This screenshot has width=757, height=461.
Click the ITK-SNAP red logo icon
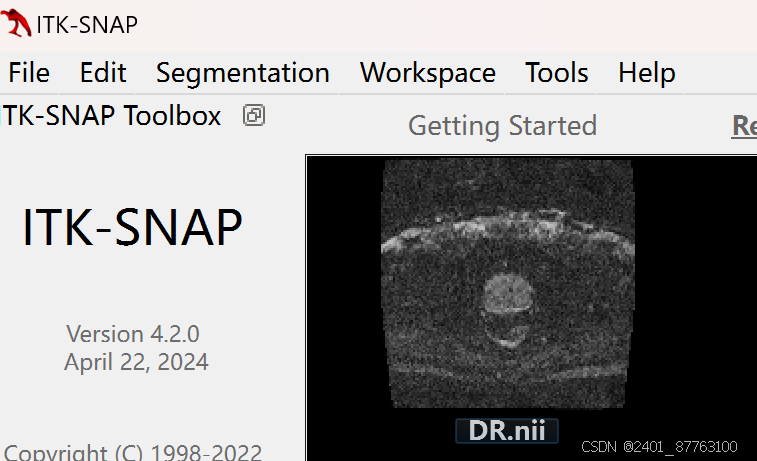point(16,23)
